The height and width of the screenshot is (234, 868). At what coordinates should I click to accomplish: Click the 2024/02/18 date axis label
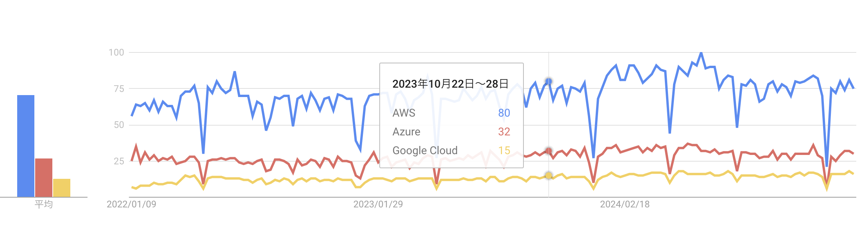tap(625, 204)
